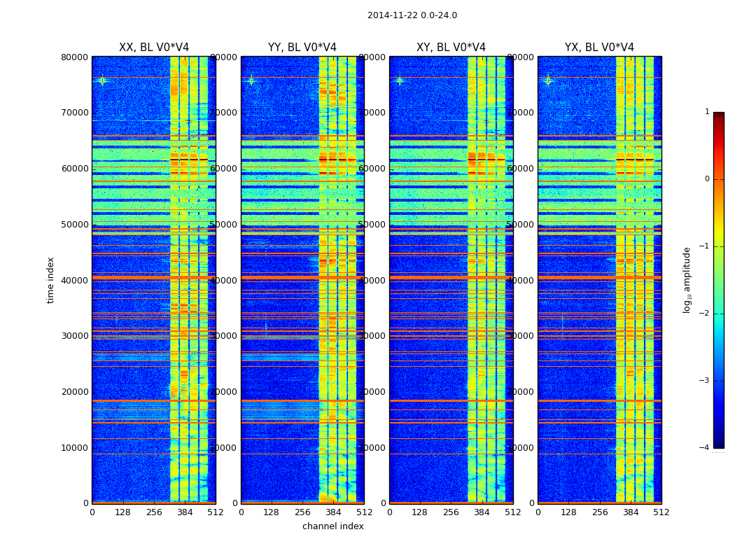Click the 40000 tick on the leftmost y-axis
The width and height of the screenshot is (735, 560).
click(x=75, y=280)
